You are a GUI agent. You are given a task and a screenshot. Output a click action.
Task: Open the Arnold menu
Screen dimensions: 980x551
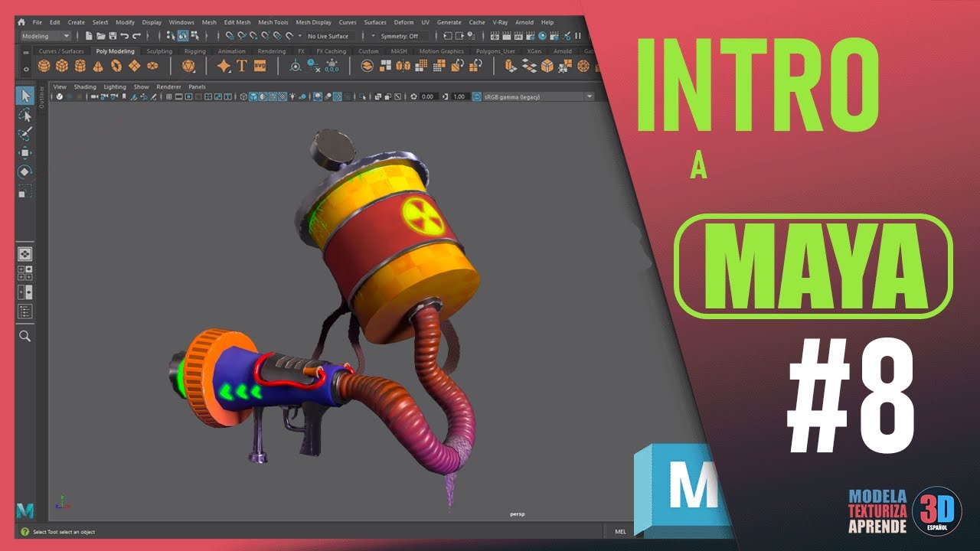pos(524,22)
